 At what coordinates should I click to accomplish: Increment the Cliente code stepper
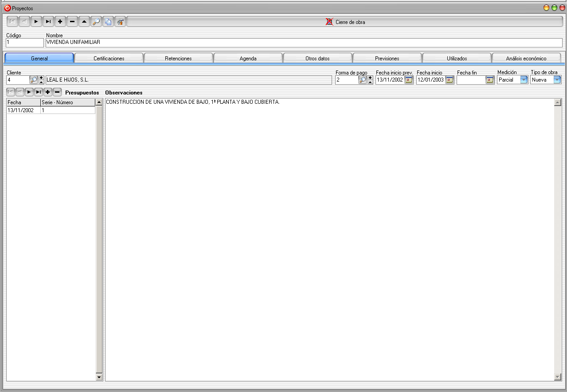click(41, 78)
